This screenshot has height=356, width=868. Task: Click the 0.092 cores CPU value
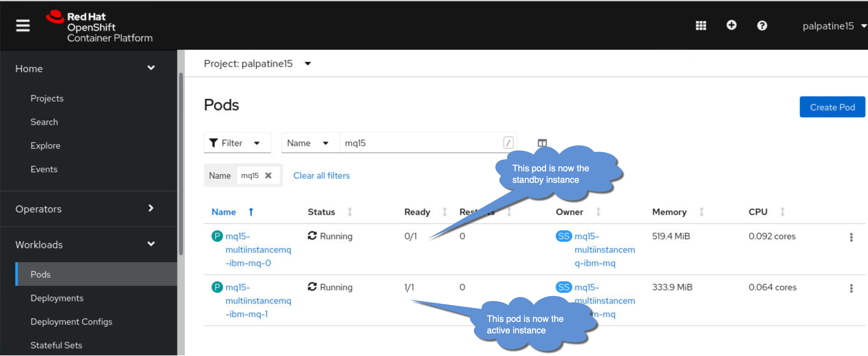coord(772,236)
